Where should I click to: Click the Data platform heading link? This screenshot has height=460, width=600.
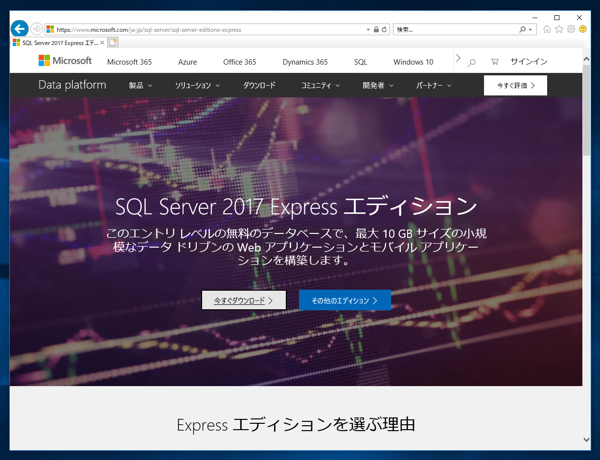72,85
